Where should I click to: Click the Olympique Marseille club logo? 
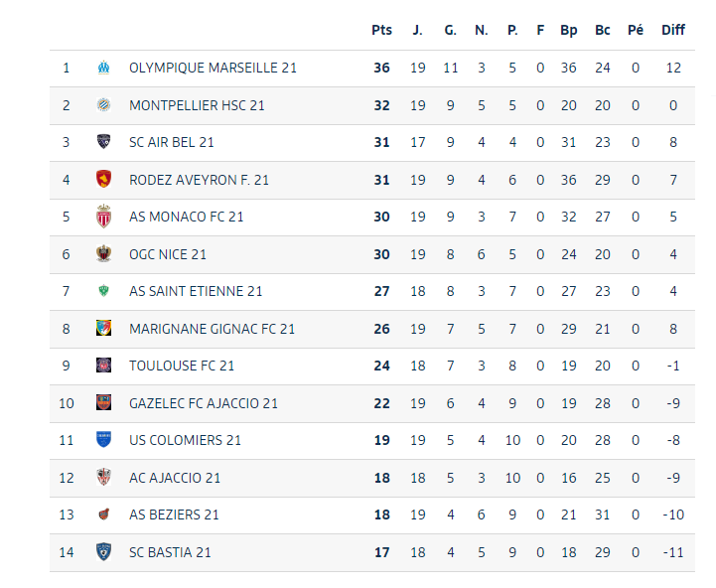point(103,69)
